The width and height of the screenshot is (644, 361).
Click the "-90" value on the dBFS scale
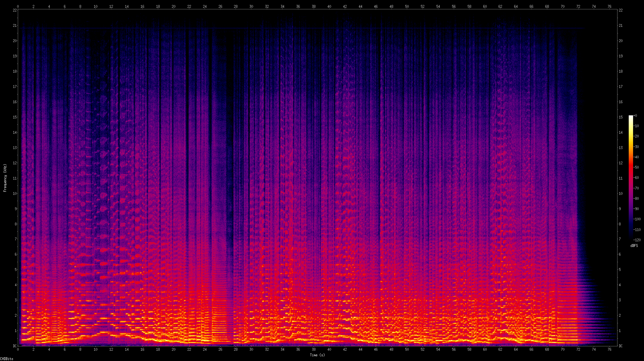tap(636, 209)
